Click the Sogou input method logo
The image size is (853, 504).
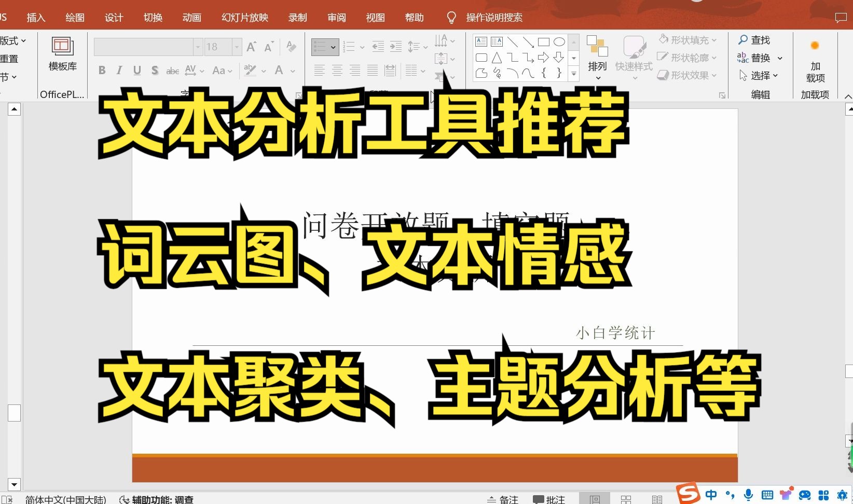[x=689, y=494]
